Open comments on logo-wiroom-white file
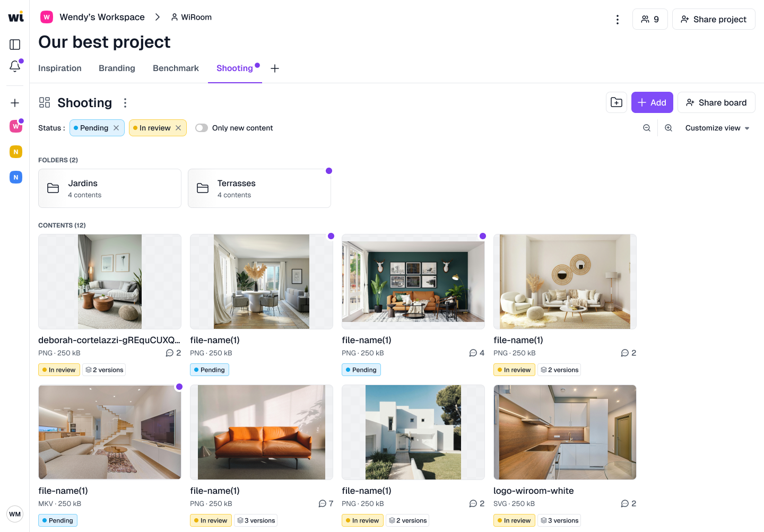 (x=629, y=503)
